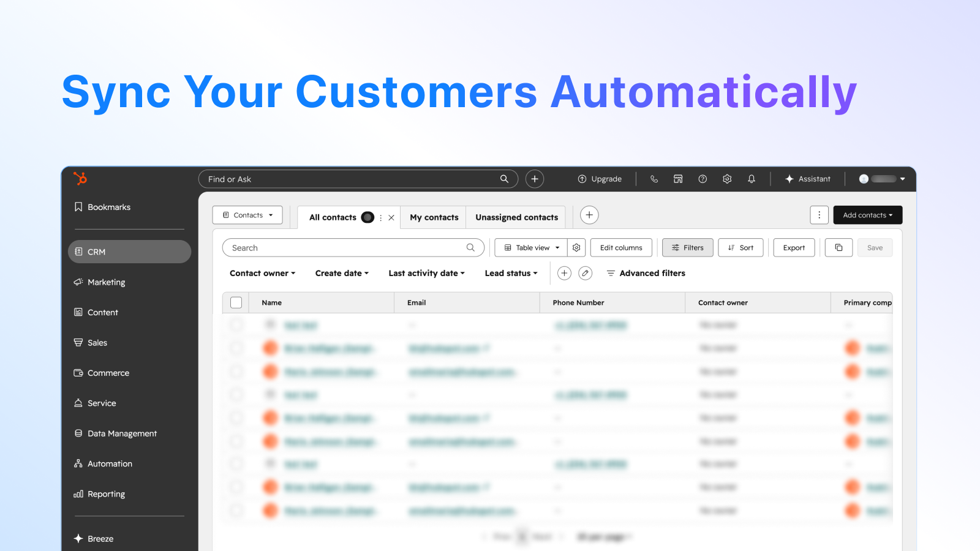
Task: Click the Upgrade link
Action: 600,179
